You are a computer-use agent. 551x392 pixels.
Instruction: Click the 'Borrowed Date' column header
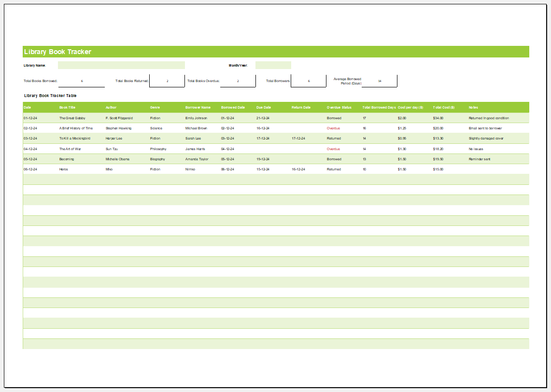tap(233, 108)
